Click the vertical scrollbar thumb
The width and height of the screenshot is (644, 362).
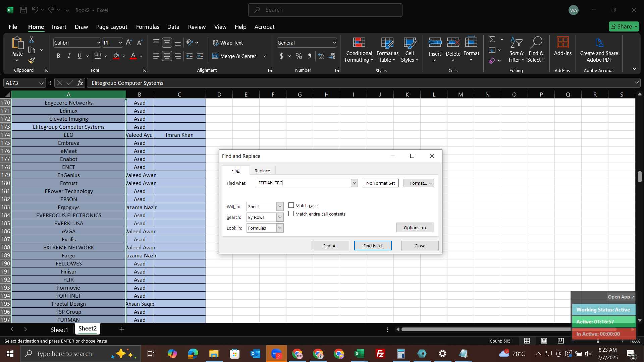(x=640, y=177)
